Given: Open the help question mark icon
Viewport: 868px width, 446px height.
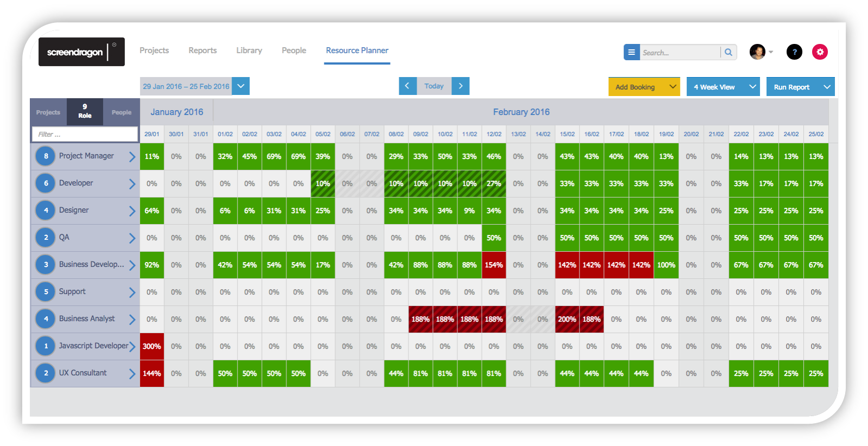Looking at the screenshot, I should (x=794, y=52).
